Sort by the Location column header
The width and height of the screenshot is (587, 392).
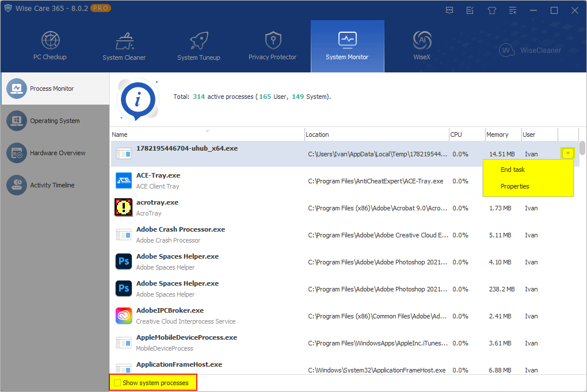click(376, 134)
